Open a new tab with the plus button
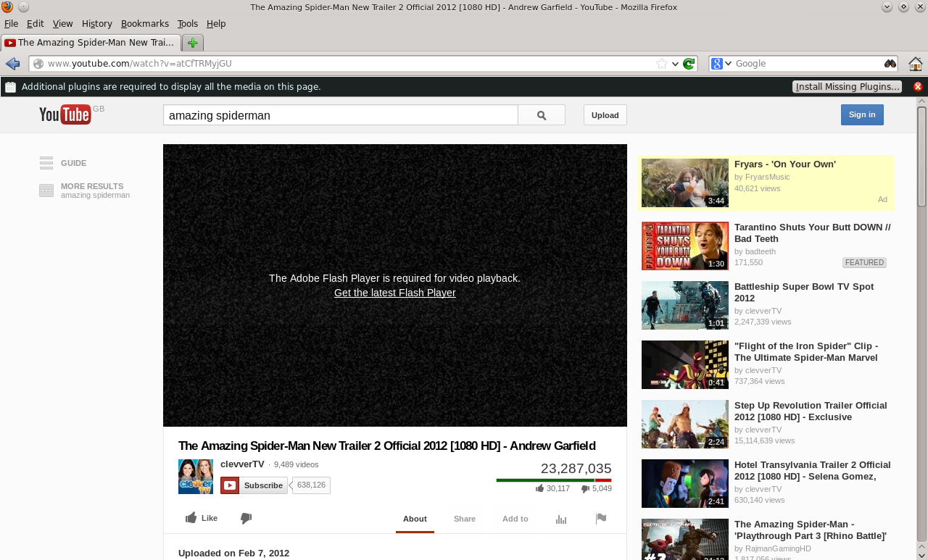Image resolution: width=928 pixels, height=560 pixels. [193, 43]
